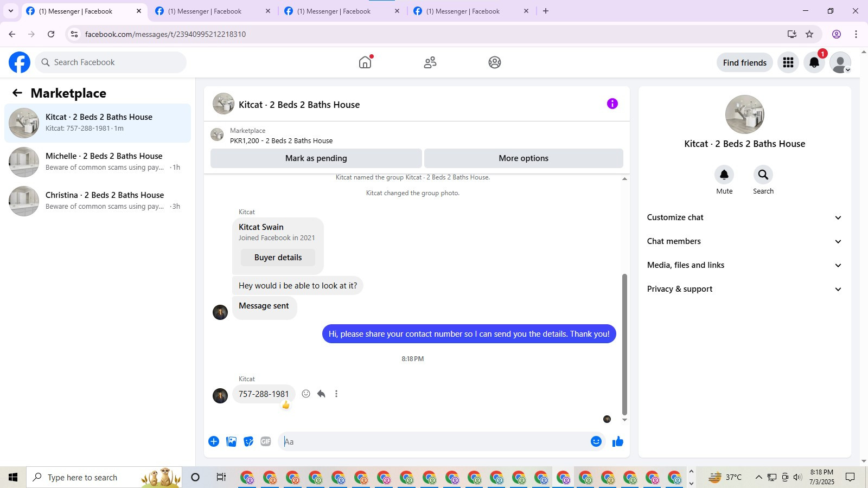Image resolution: width=868 pixels, height=488 pixels.
Task: Open Task View on the taskbar
Action: coord(221,477)
